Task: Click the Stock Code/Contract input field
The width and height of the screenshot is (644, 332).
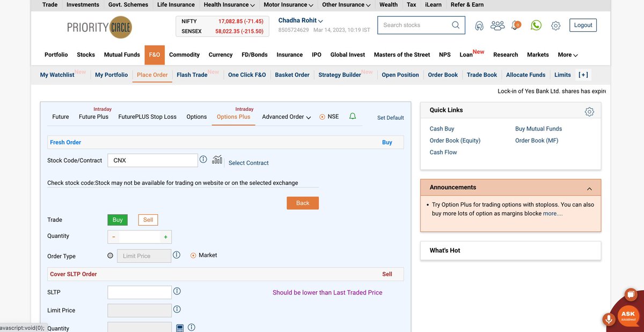Action: pos(152,160)
